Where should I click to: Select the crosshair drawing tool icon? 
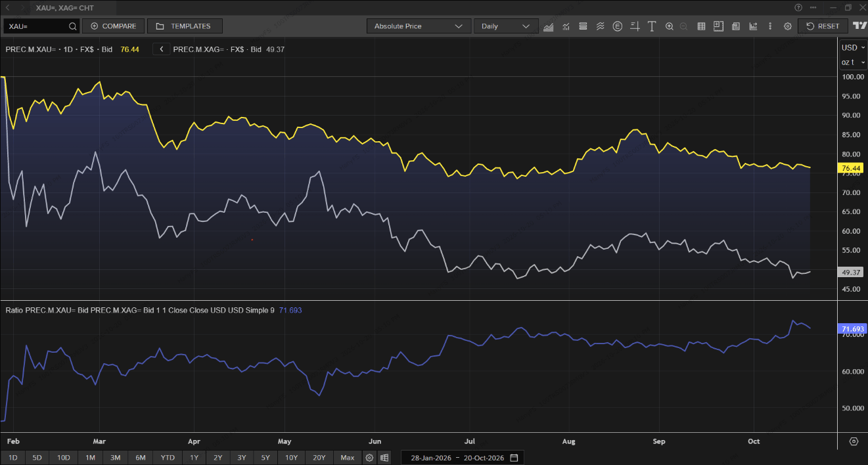[635, 26]
